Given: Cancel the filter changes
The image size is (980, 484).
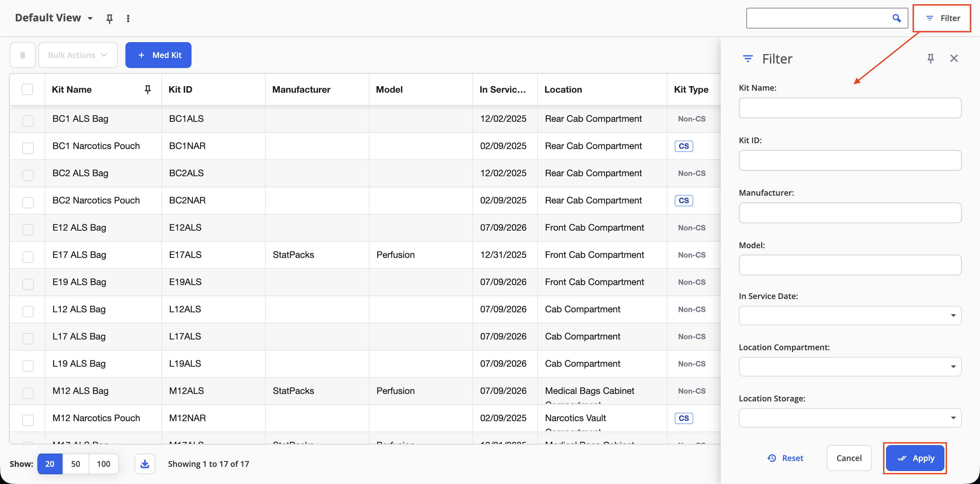Looking at the screenshot, I should click(x=849, y=458).
